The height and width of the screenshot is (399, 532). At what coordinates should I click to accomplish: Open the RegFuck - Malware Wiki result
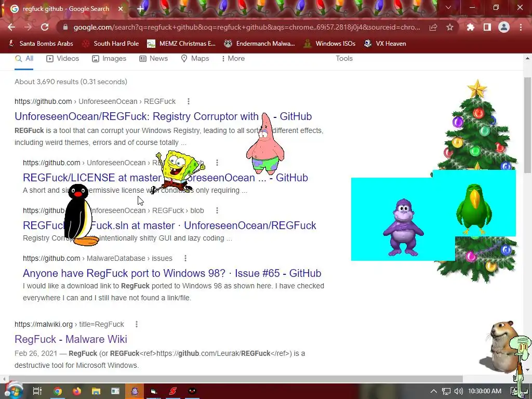pyautogui.click(x=71, y=339)
